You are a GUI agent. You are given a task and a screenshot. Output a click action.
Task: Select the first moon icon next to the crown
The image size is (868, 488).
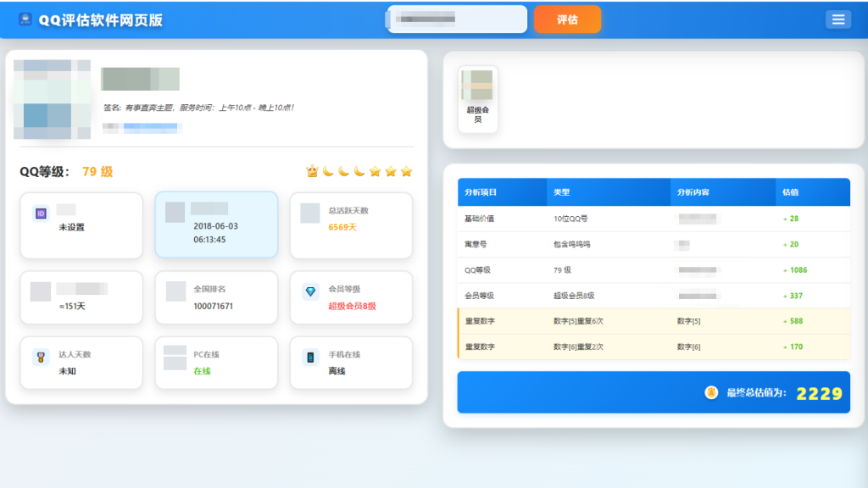coord(327,170)
